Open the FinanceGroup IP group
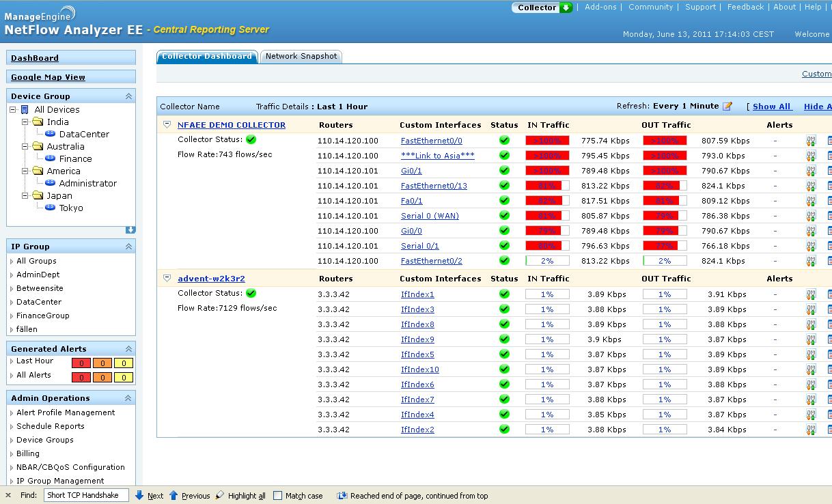 pos(43,316)
